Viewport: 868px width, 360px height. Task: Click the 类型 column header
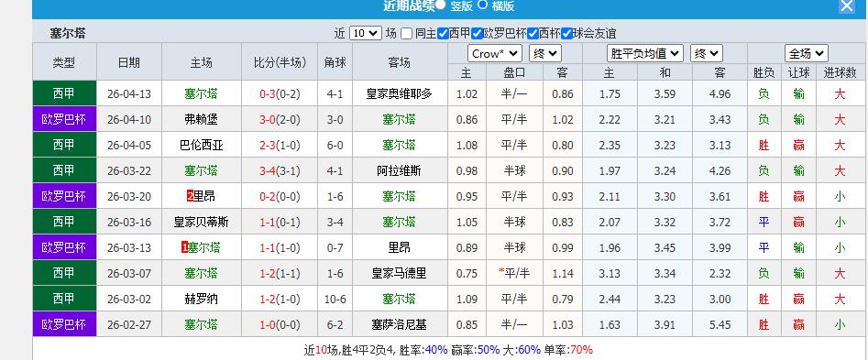[64, 62]
